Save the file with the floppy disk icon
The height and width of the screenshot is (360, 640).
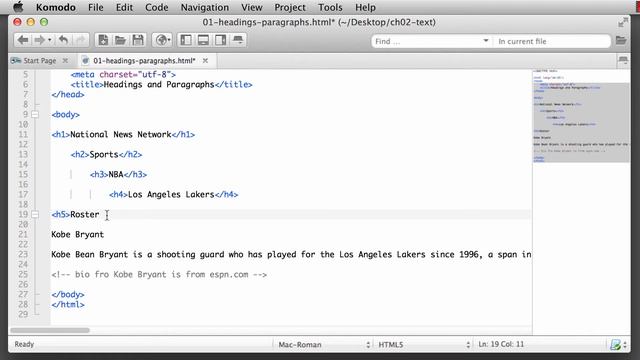[138, 40]
